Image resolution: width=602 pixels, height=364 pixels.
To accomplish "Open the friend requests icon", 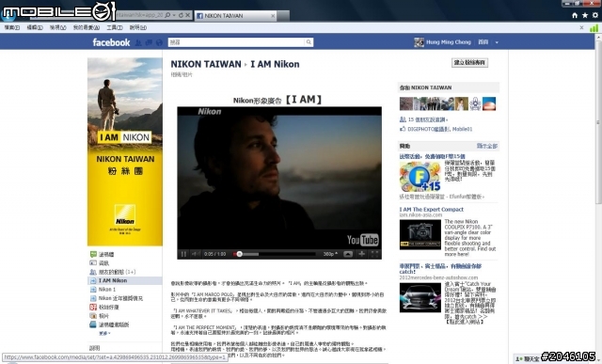I will (138, 42).
